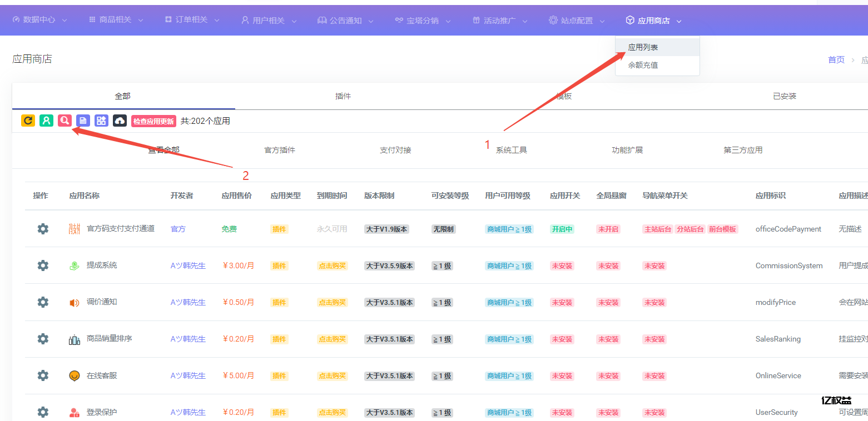
Task: Click the yellow refresh icon
Action: coord(28,121)
